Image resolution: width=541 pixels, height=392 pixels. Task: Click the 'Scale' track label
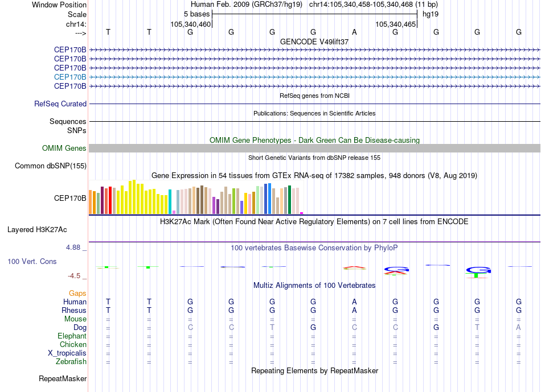click(x=77, y=14)
